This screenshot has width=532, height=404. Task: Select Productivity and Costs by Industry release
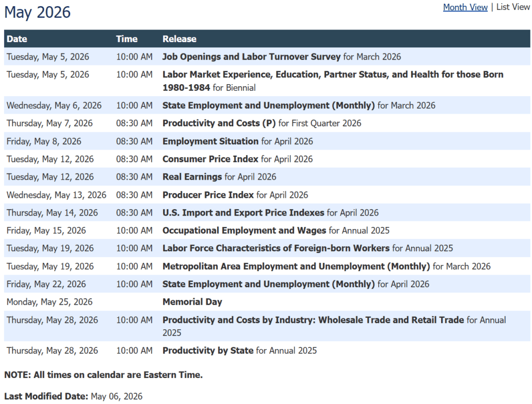tap(313, 320)
